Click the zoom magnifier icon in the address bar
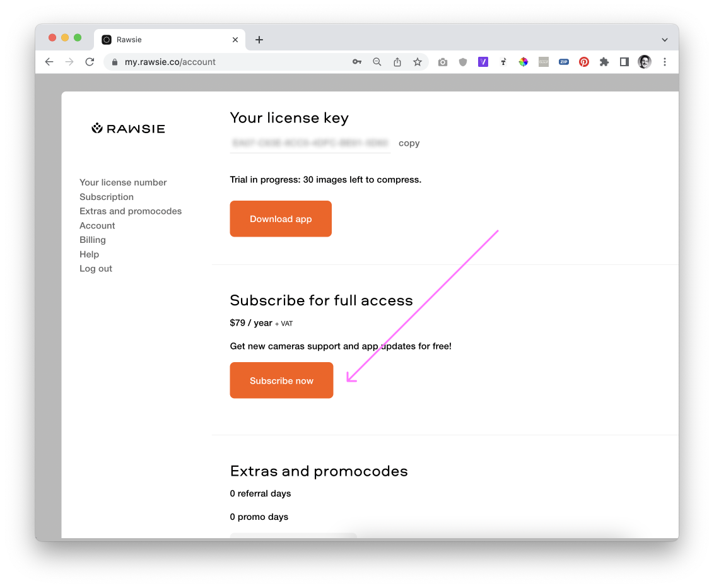The height and width of the screenshot is (588, 714). [377, 62]
